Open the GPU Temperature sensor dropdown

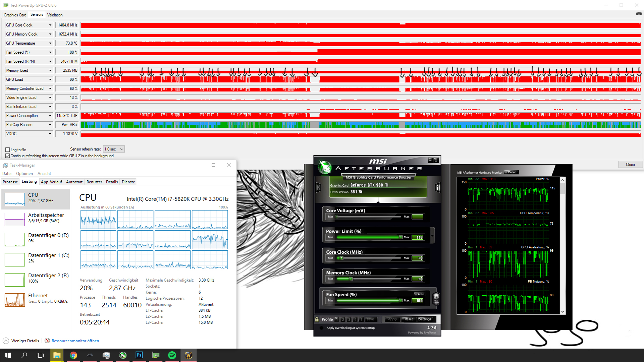(x=50, y=43)
